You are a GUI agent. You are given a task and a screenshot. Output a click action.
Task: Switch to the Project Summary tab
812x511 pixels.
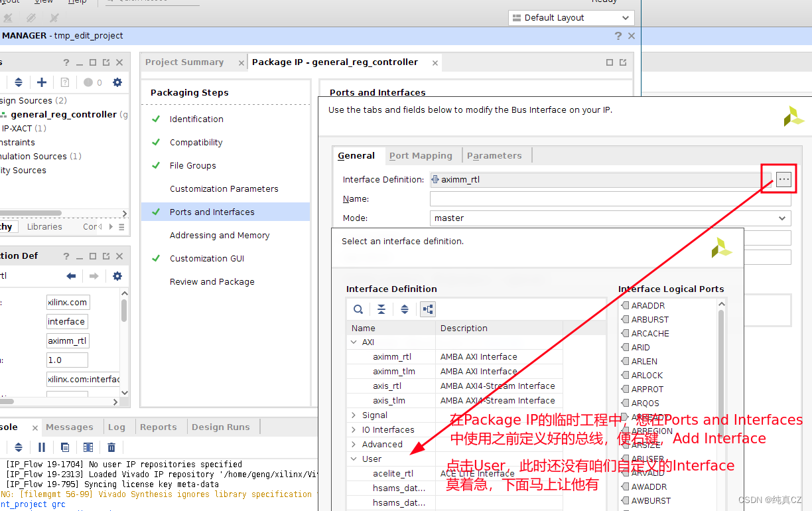tap(184, 62)
